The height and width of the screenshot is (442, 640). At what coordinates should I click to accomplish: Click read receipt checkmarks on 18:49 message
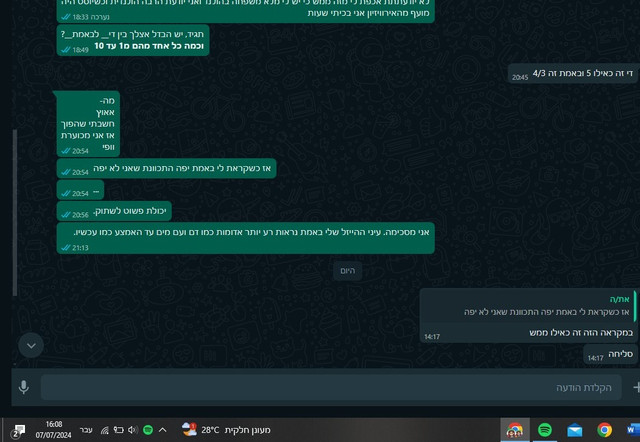[66, 50]
